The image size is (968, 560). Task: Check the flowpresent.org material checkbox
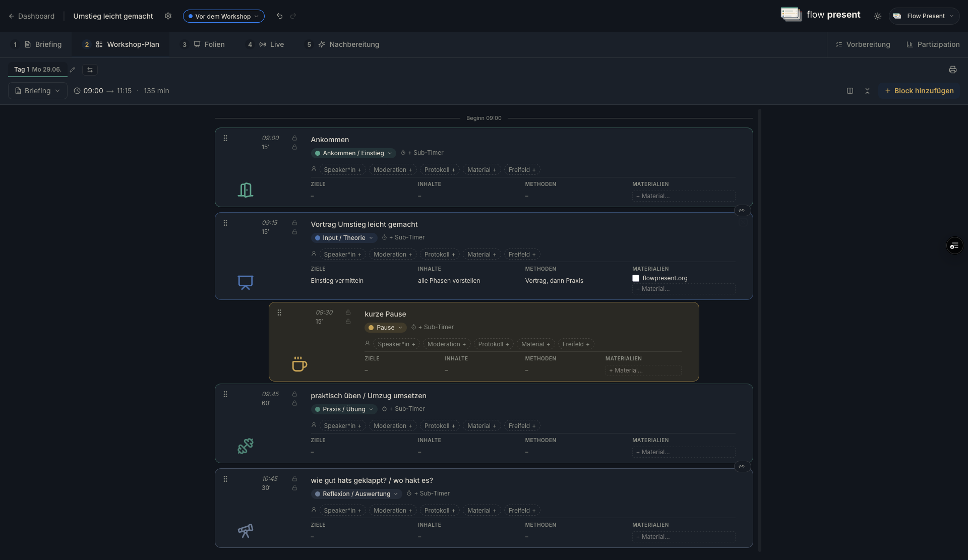[636, 278]
